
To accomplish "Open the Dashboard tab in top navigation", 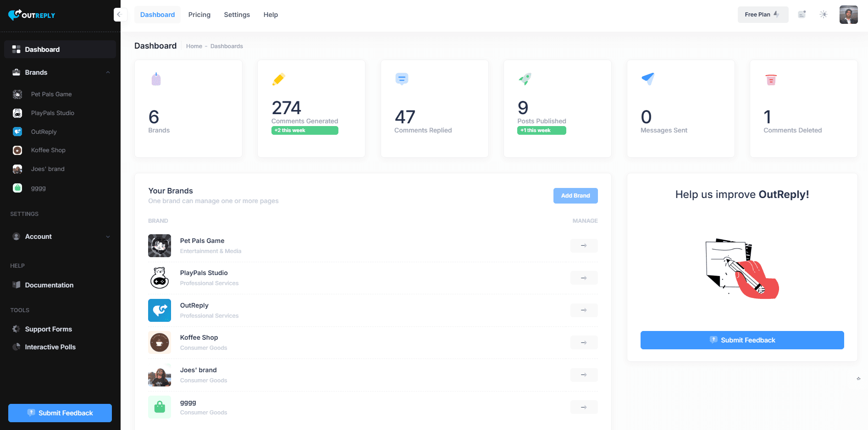I will (157, 15).
